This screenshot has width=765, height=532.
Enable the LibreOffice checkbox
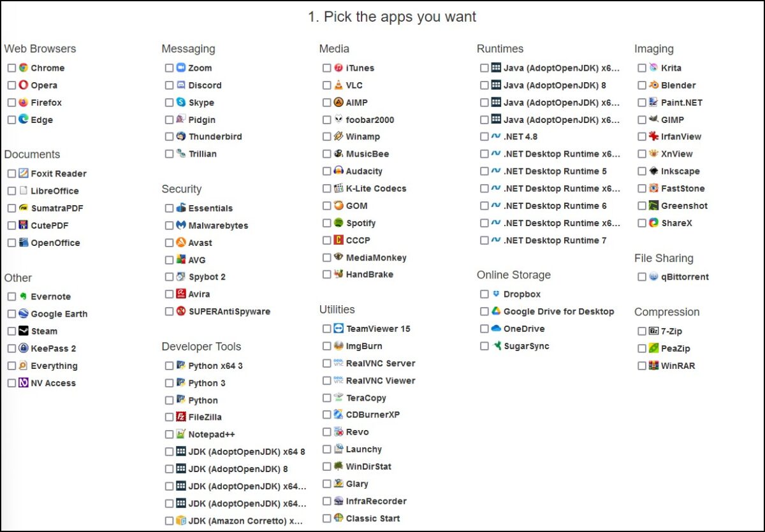[11, 191]
